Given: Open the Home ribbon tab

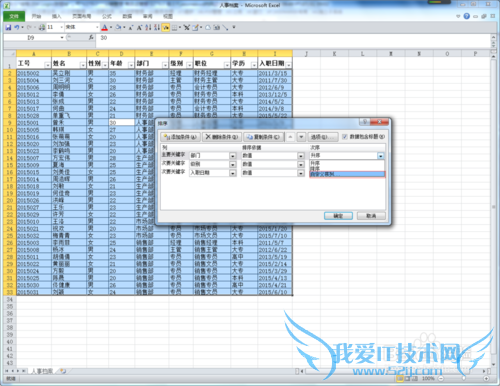Looking at the screenshot, I should pos(36,16).
